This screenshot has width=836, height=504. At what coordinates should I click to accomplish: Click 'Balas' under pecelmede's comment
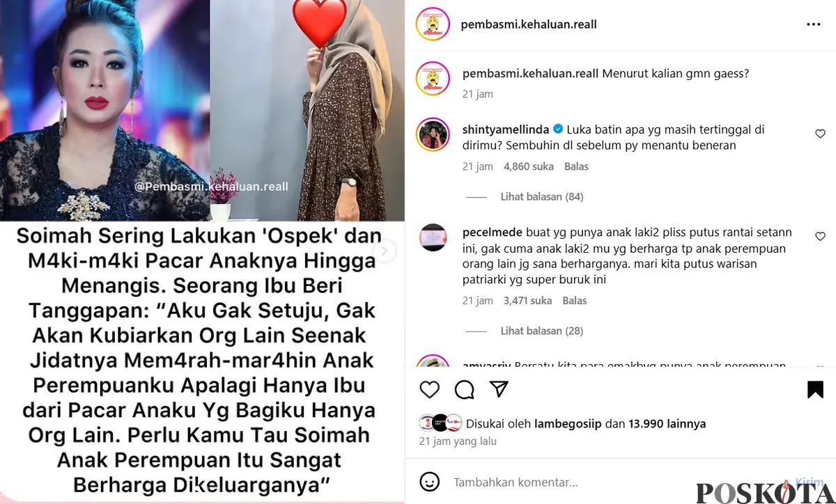click(x=575, y=301)
